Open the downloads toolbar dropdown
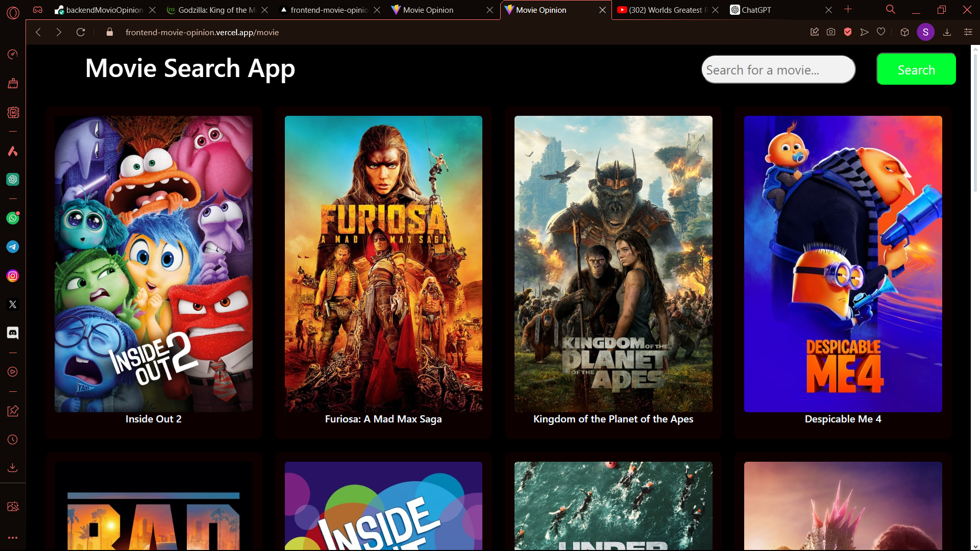980x551 pixels. 947,32
